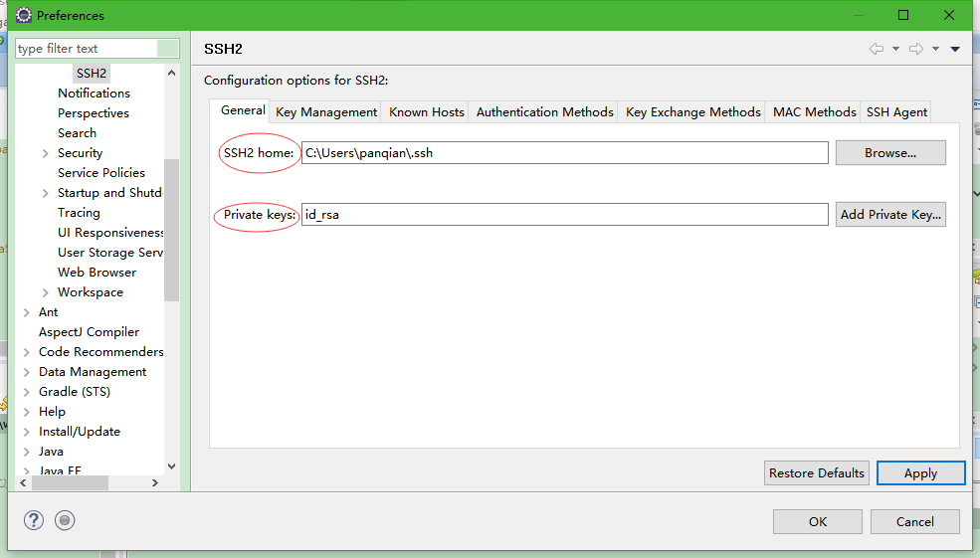Select the Authentication Methods tab

click(x=544, y=112)
